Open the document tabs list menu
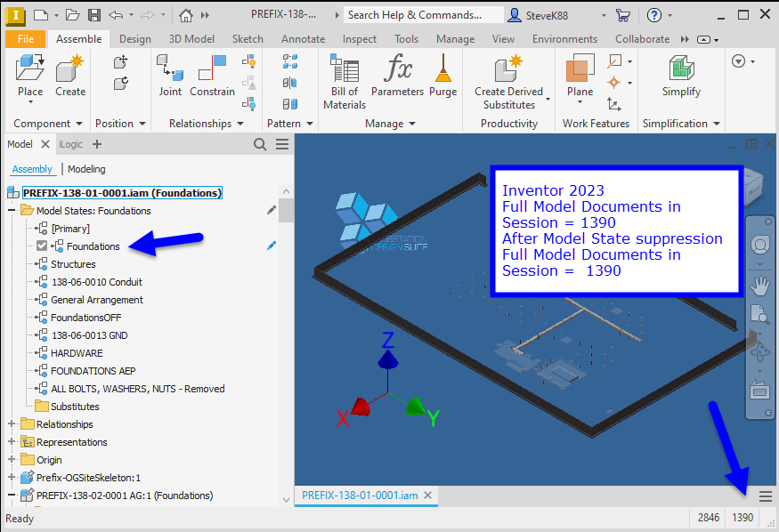The width and height of the screenshot is (779, 532). (x=765, y=496)
